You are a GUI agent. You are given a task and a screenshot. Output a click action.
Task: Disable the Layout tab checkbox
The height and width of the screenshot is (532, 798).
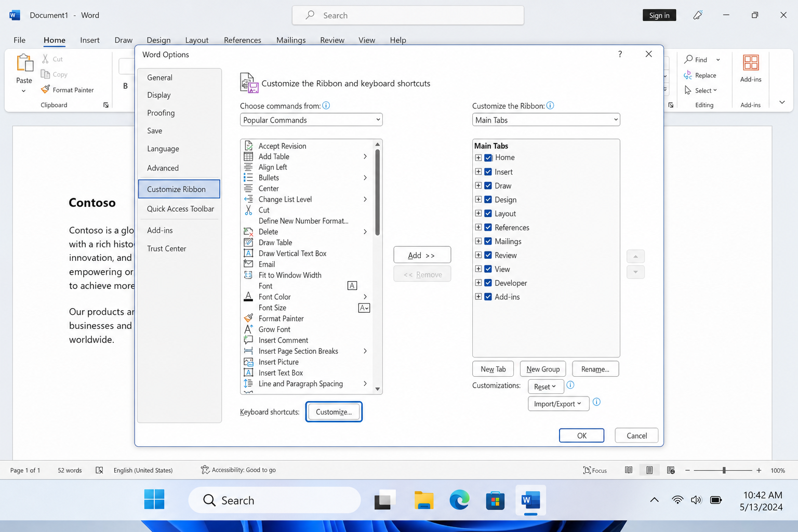[x=488, y=214]
